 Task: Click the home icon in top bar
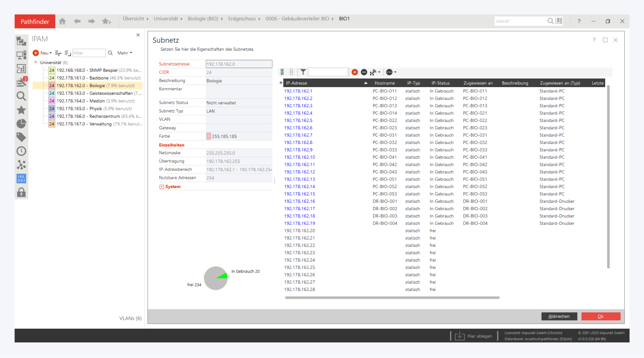tap(62, 21)
